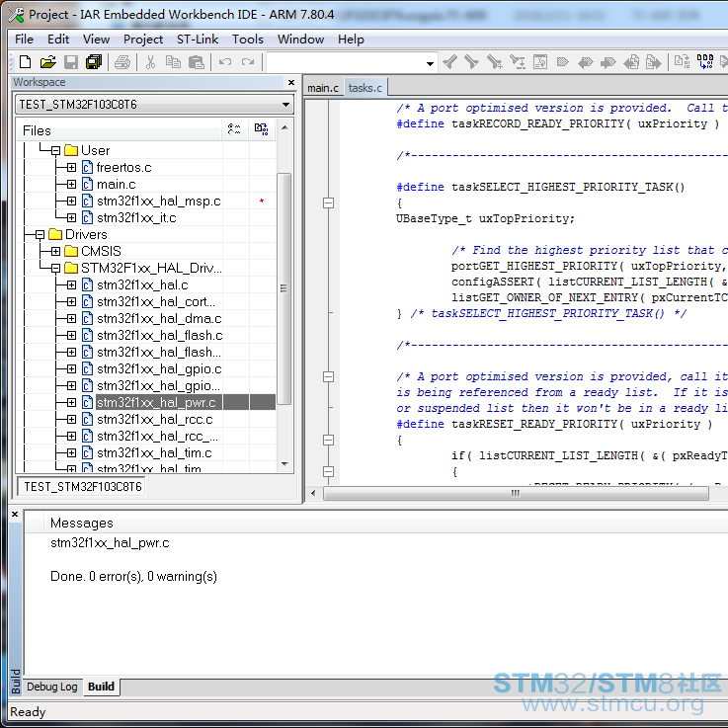
Task: Click the Previous Bookmark icon
Action: [586, 62]
